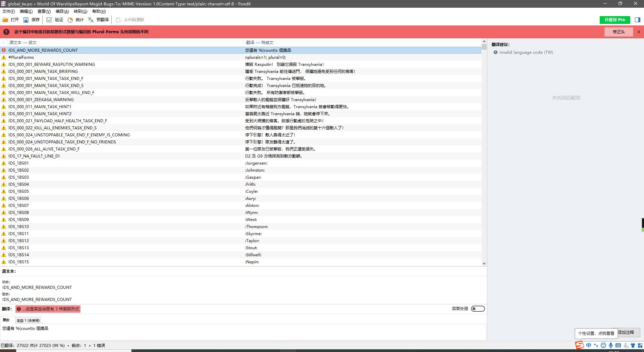Click the 修正头 fix header button
The height and width of the screenshot is (352, 644).
(619, 32)
